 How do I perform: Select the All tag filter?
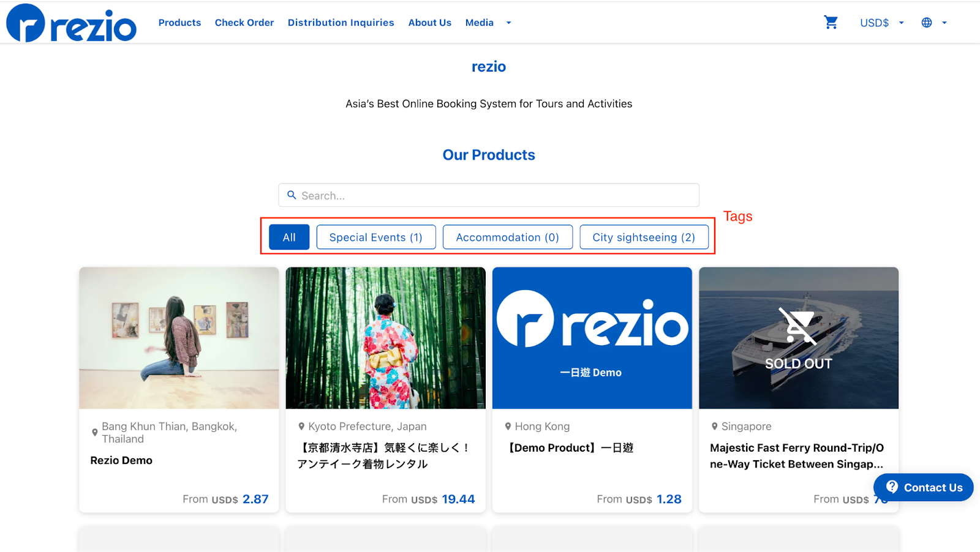tap(289, 237)
